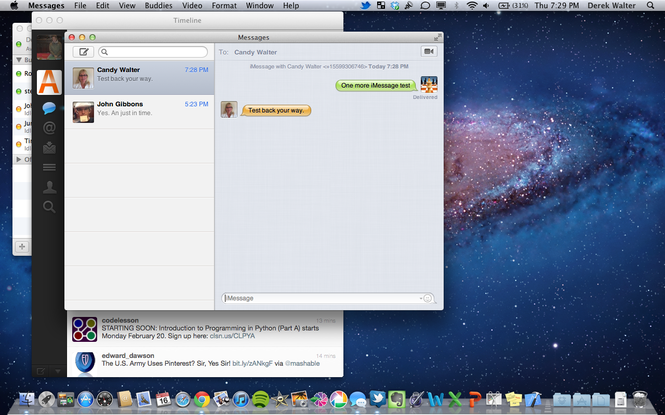The image size is (665, 415).
Task: Open Twitter mentions in the sidebar
Action: (48, 127)
